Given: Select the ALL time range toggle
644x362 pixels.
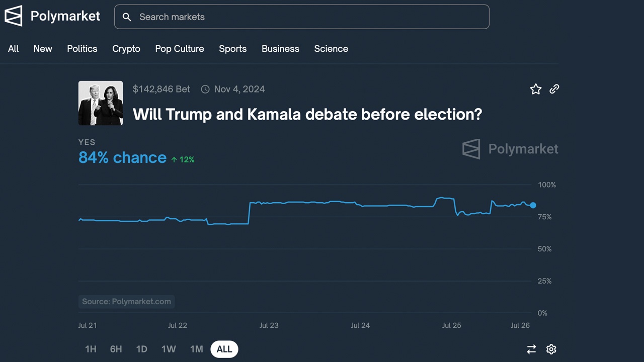Looking at the screenshot, I should click(x=224, y=349).
